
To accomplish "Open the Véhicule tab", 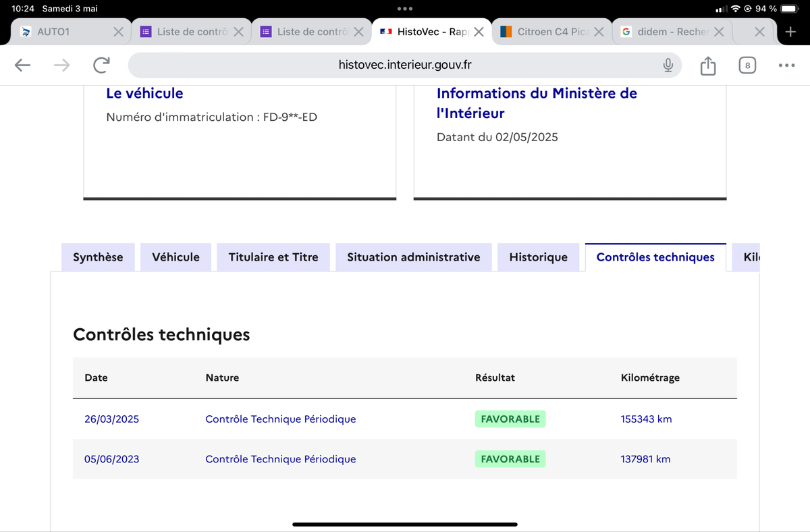I will point(175,257).
